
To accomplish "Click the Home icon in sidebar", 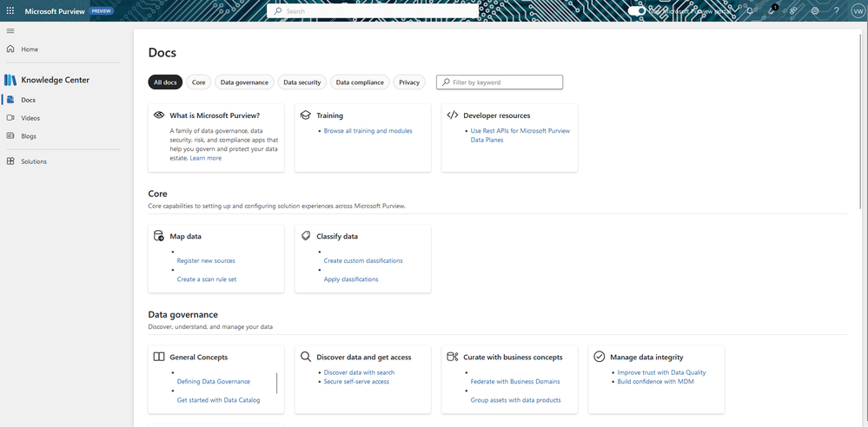I will (10, 49).
